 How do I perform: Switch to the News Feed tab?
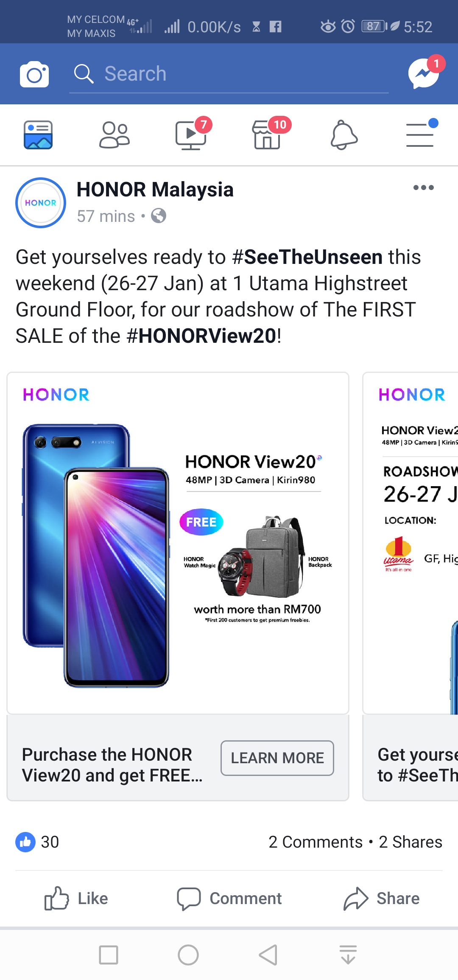coord(38,135)
